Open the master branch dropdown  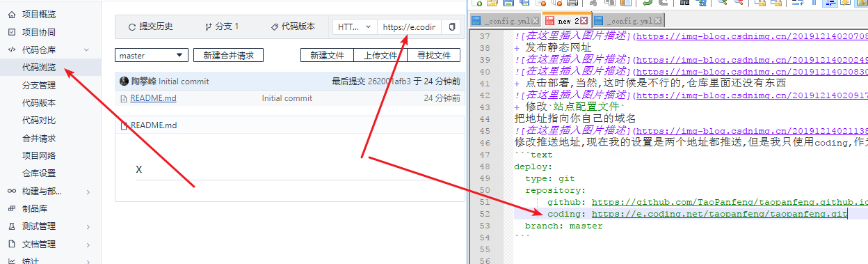click(152, 55)
